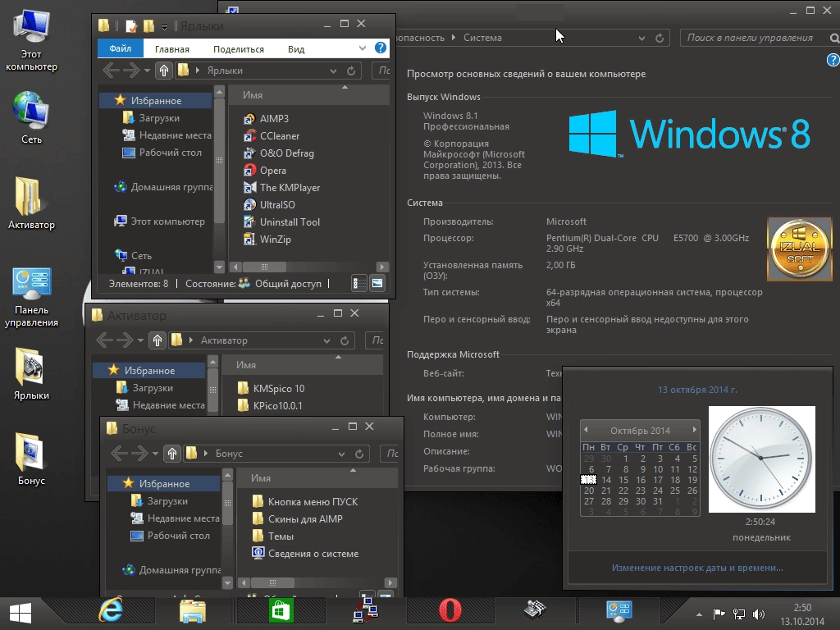This screenshot has height=630, width=840.
Task: Open the Файл tab in Ярлыки
Action: point(120,48)
